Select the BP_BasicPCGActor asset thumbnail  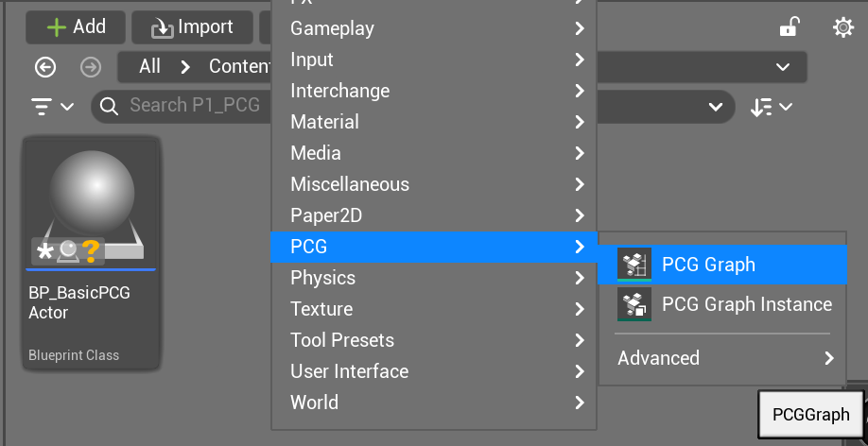coord(92,205)
